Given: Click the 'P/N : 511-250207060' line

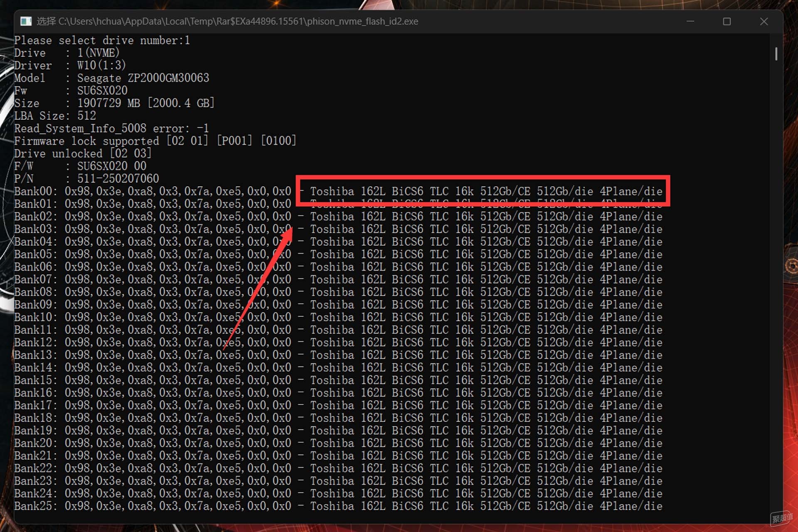Looking at the screenshot, I should pyautogui.click(x=86, y=179).
